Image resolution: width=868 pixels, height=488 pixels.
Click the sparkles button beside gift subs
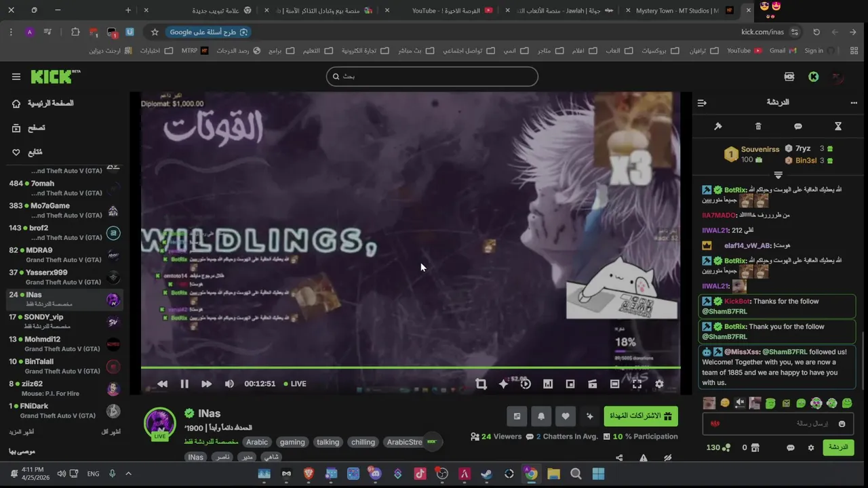click(590, 416)
